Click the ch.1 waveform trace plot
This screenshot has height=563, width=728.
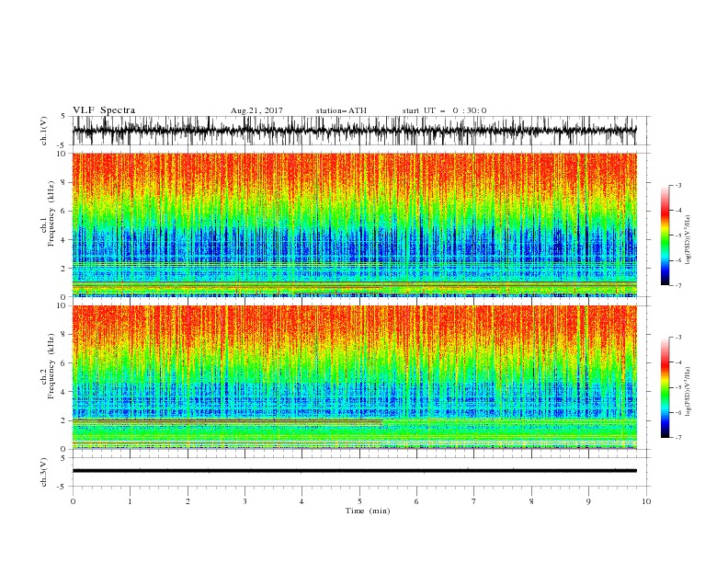point(354,131)
